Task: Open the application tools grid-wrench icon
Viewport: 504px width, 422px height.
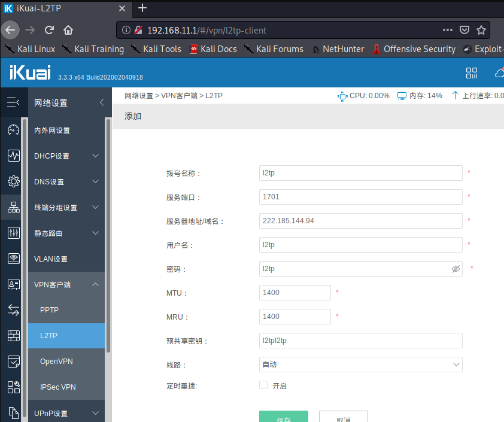Action: tap(14, 387)
